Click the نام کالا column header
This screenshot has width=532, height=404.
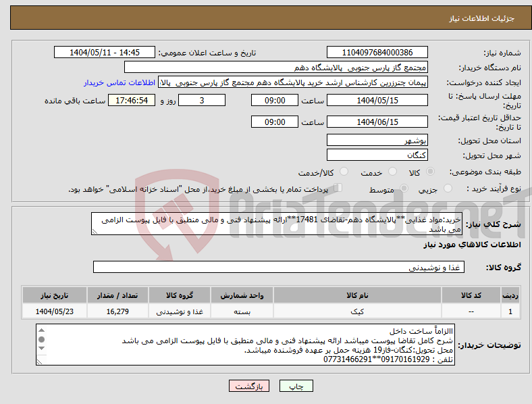click(x=357, y=295)
